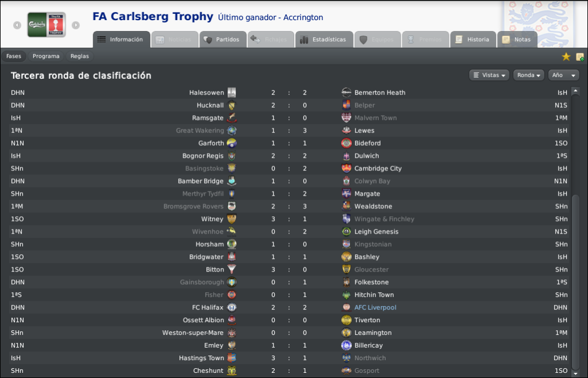Click the scrollbar down arrow

(x=575, y=373)
